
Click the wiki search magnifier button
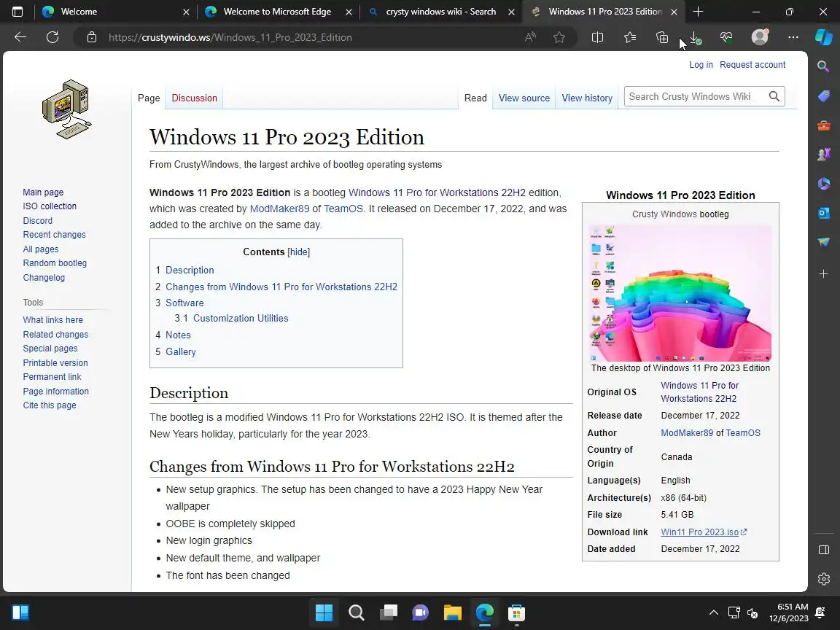[774, 96]
